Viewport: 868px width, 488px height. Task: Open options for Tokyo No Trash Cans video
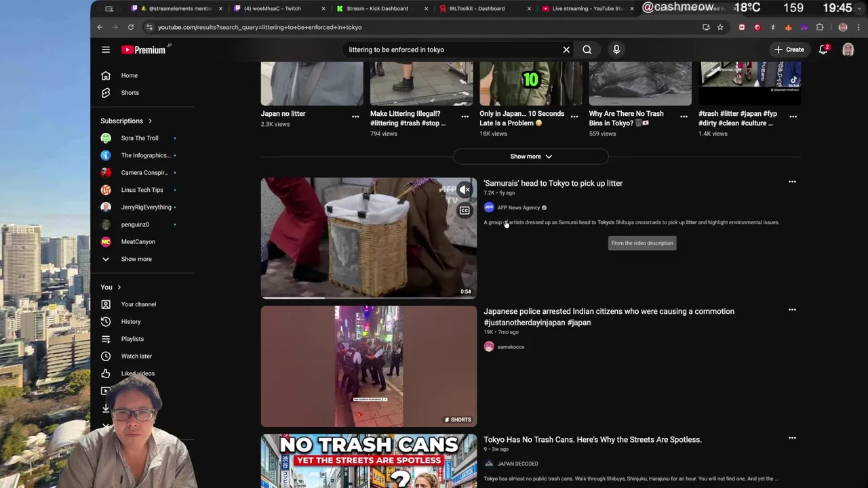pos(792,438)
